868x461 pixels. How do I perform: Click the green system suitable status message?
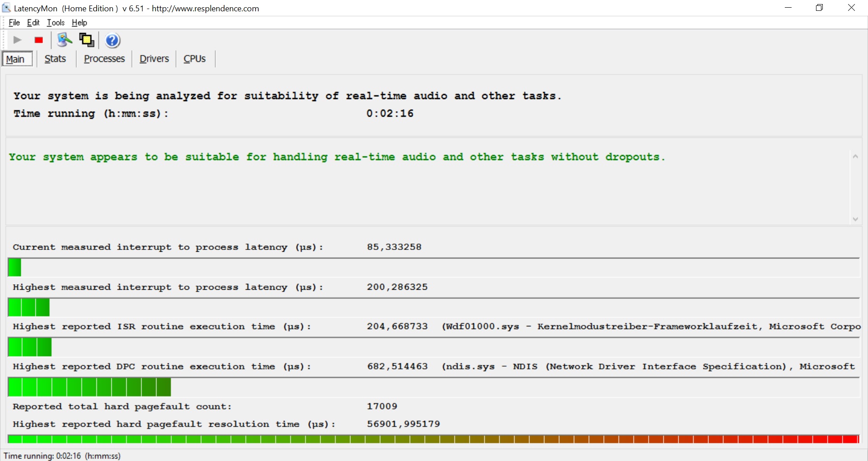coord(337,157)
